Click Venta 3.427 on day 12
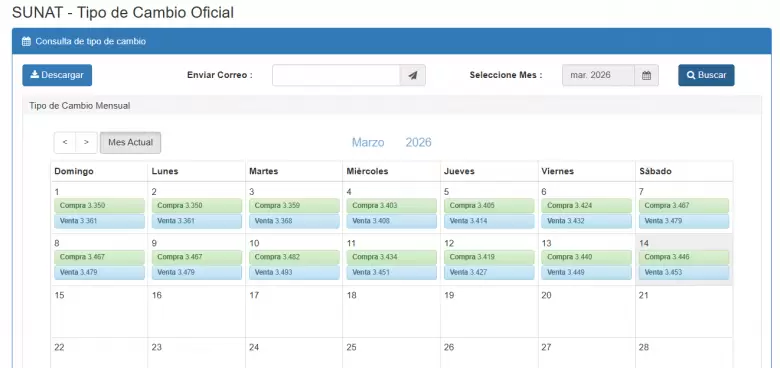This screenshot has height=368, width=780. [489, 273]
